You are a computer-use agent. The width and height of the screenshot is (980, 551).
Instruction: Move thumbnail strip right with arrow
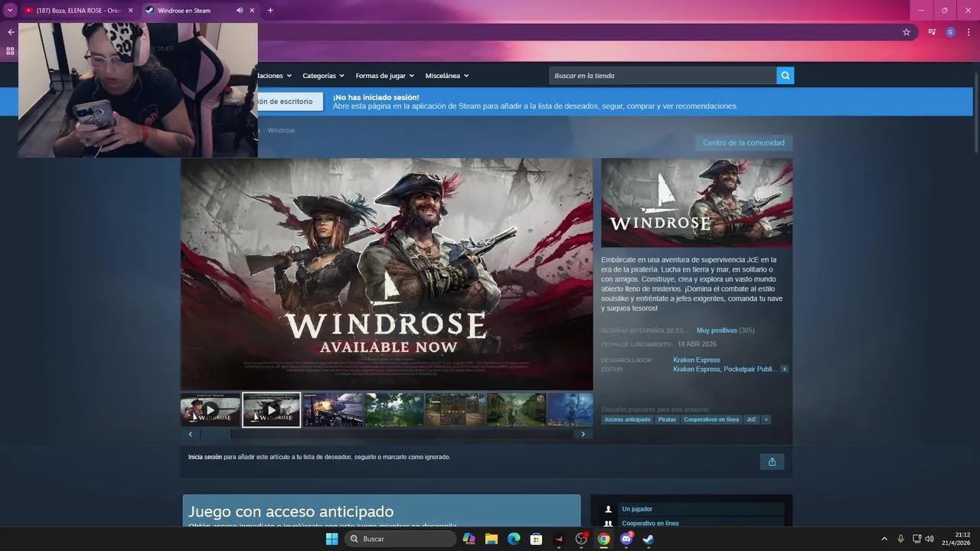tap(583, 434)
